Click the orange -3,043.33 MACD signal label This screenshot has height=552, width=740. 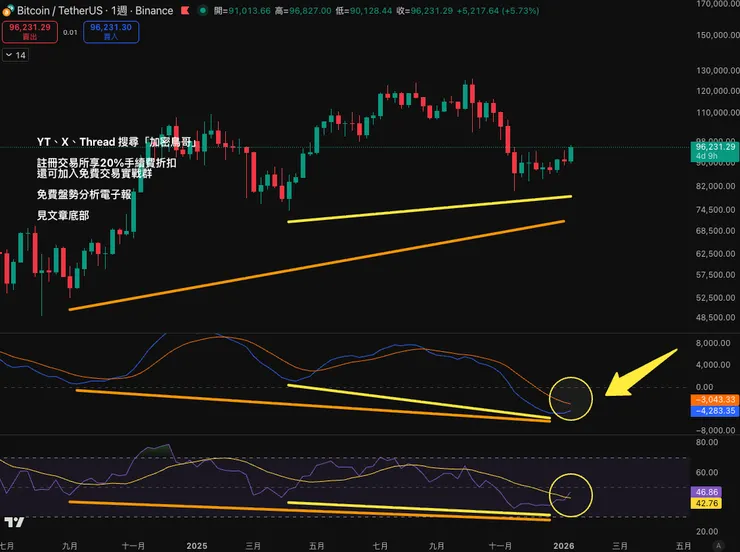(715, 400)
